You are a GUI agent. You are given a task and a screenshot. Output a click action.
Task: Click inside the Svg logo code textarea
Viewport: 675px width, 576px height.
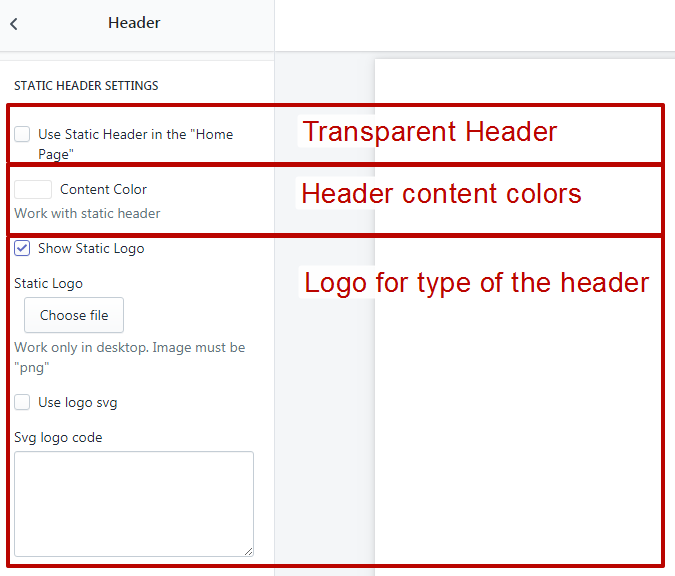tap(133, 502)
